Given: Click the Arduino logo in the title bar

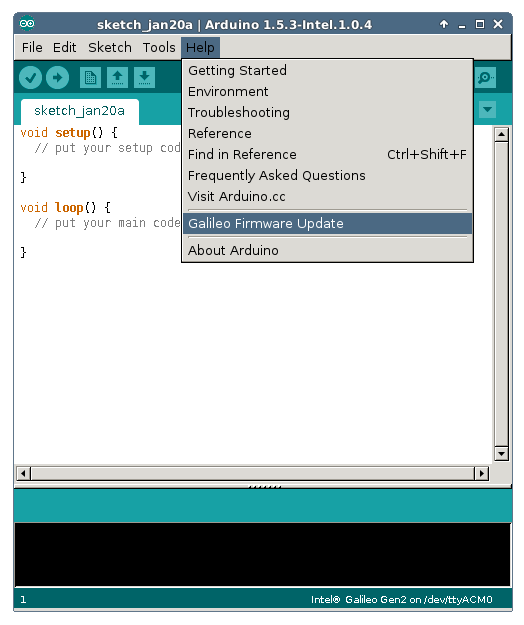Looking at the screenshot, I should point(27,24).
